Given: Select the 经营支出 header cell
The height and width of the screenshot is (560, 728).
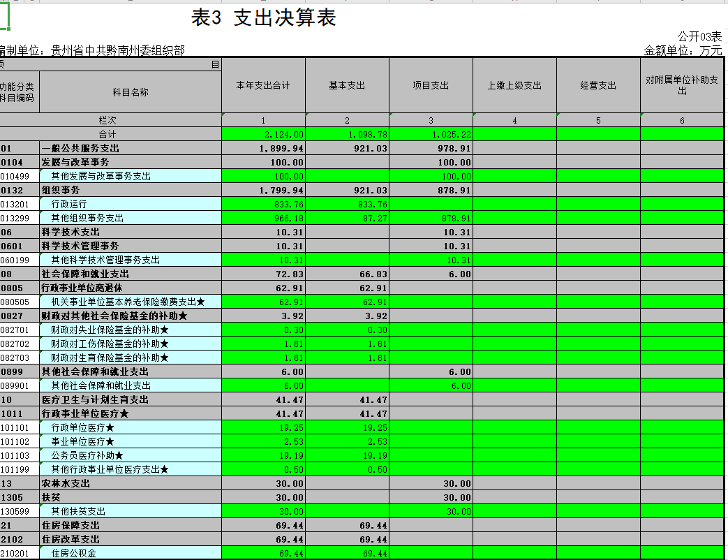Looking at the screenshot, I should (x=598, y=85).
